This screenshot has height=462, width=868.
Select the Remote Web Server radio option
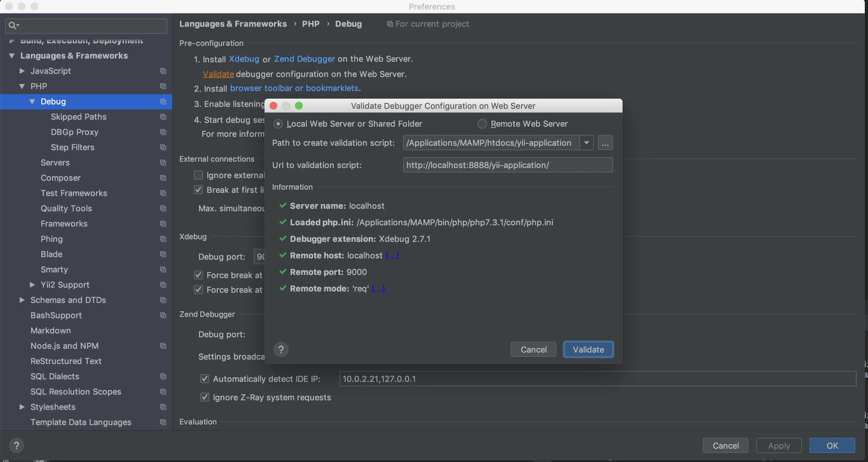pos(482,124)
